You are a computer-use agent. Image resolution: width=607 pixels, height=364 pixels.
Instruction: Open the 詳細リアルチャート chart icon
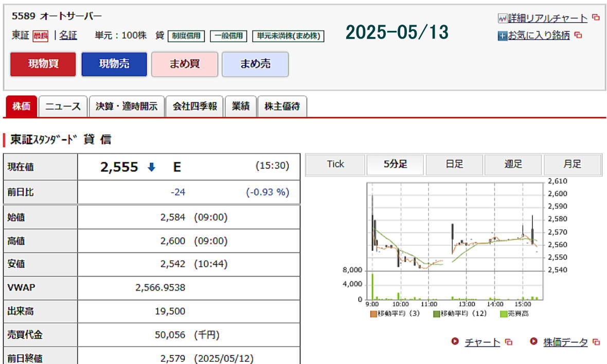[503, 18]
